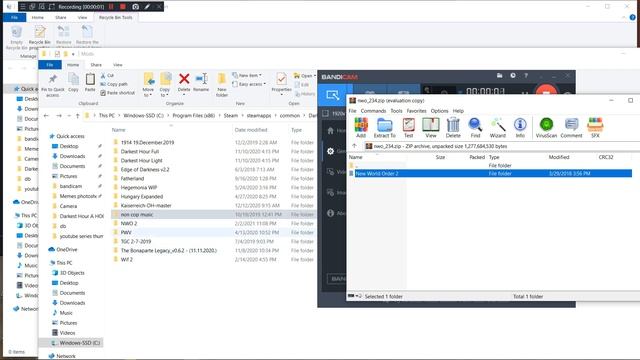
Task: Sort by Date modified column in Explorer
Action: [251, 130]
